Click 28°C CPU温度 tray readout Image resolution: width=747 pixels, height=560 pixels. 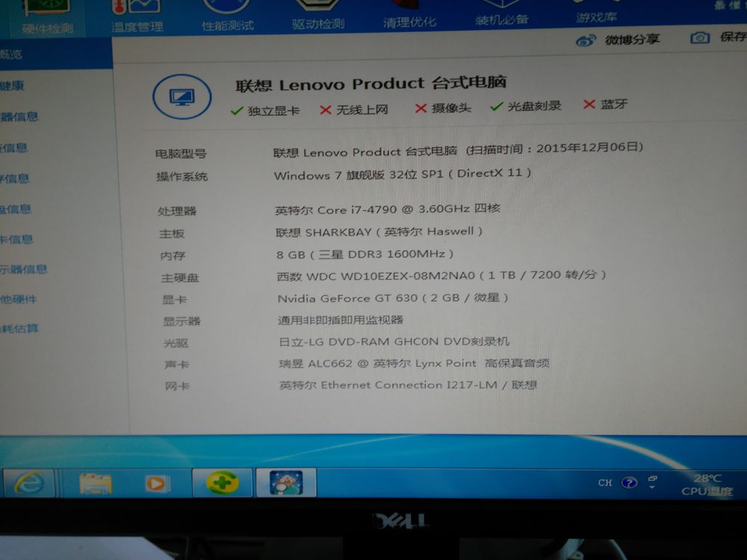click(x=707, y=485)
